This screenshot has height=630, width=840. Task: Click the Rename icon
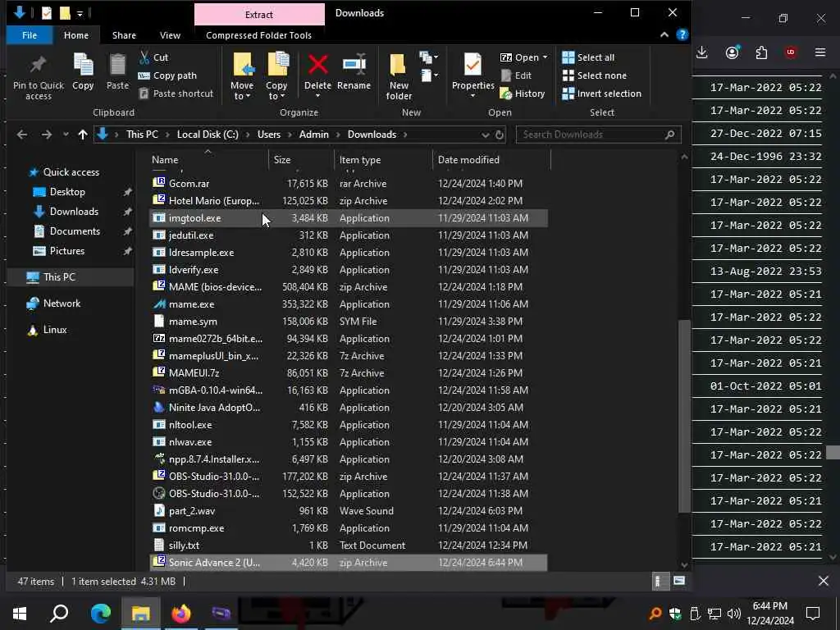354,66
